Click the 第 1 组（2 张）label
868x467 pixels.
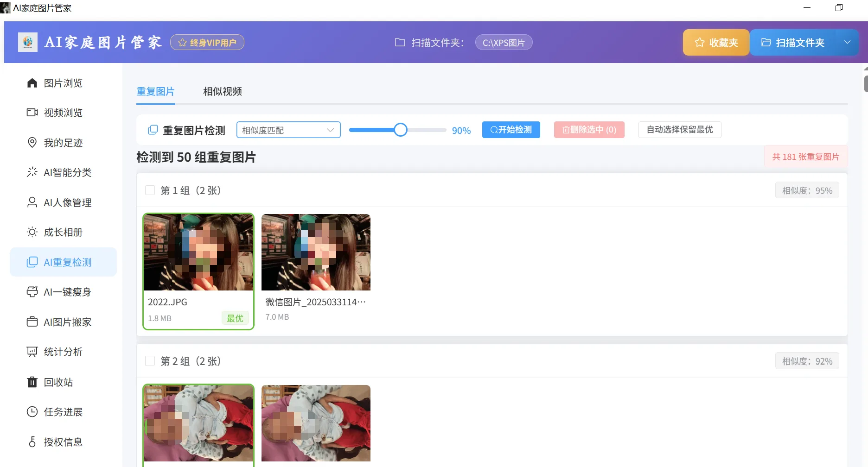coord(191,190)
